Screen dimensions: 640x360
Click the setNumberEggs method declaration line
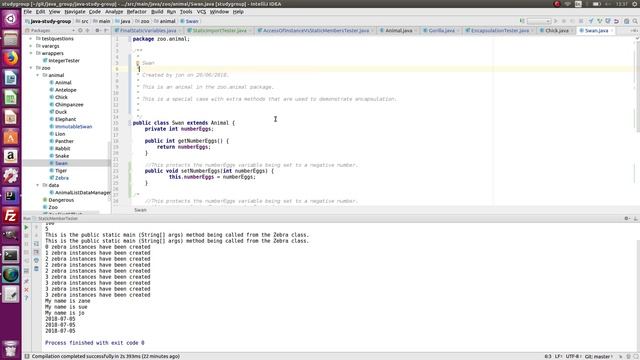(209, 171)
